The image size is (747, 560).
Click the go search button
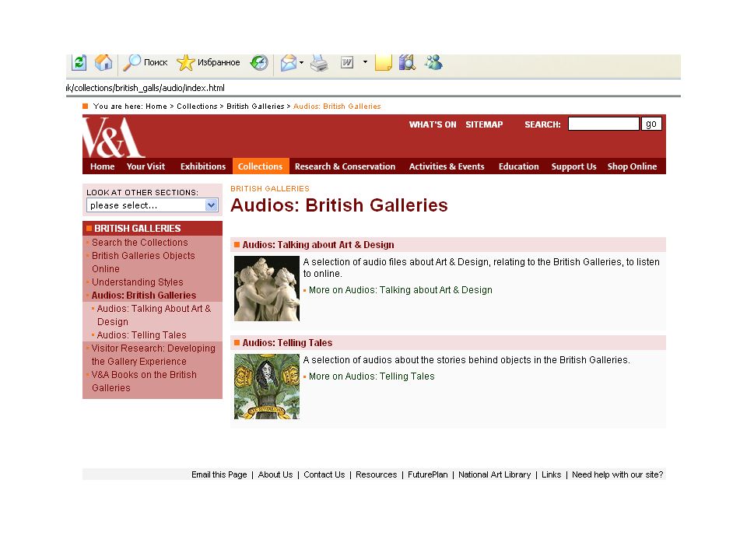(651, 124)
